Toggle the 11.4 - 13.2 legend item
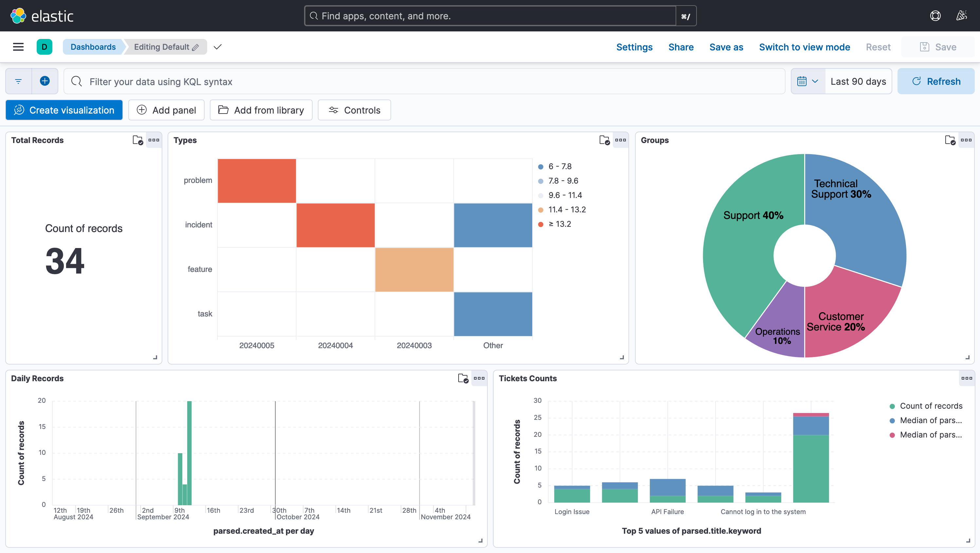The image size is (980, 553). pos(562,209)
